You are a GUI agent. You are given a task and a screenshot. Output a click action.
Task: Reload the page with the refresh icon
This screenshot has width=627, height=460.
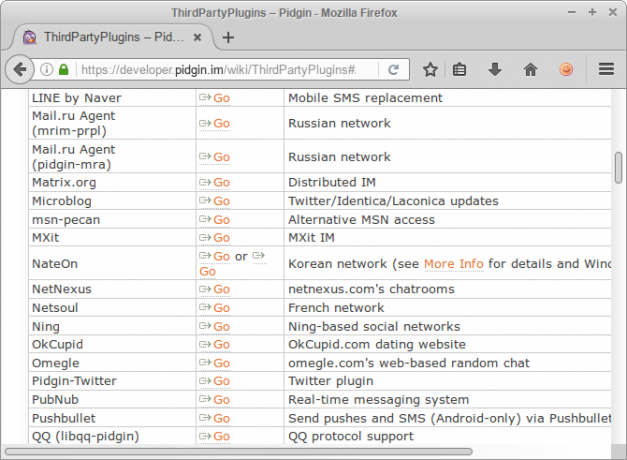[x=393, y=70]
